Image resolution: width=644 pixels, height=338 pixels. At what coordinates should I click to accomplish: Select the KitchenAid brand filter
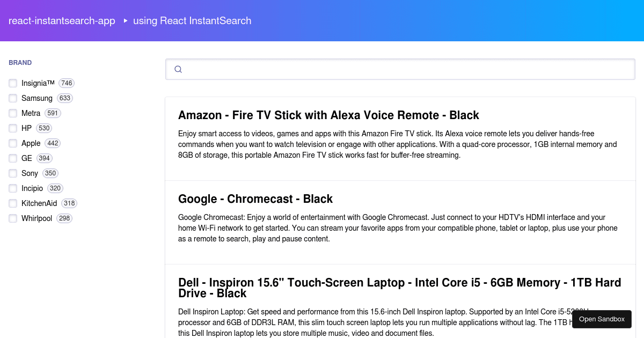pos(12,203)
